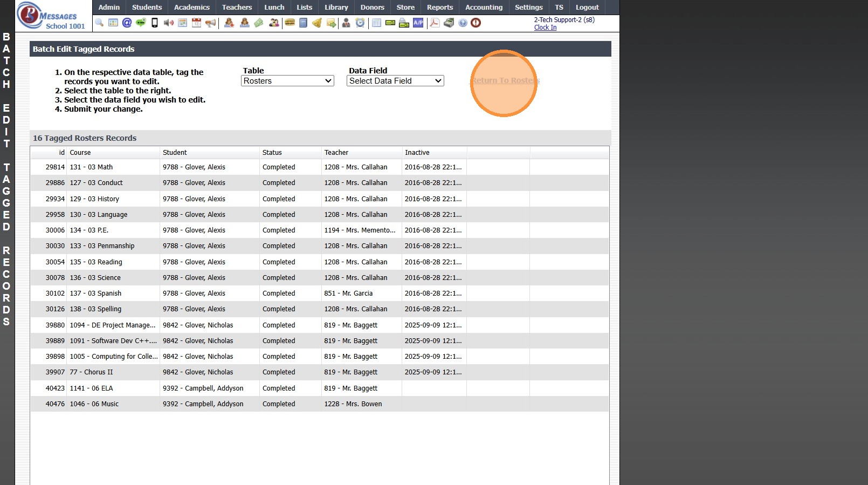Sort by the Inactive column header

click(435, 153)
